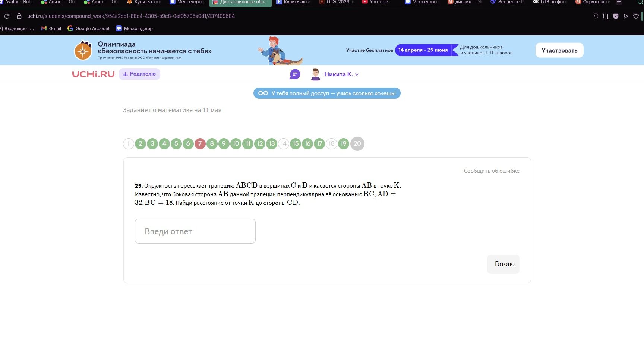
Task: Click the Введи ответ answer field
Action: (195, 231)
